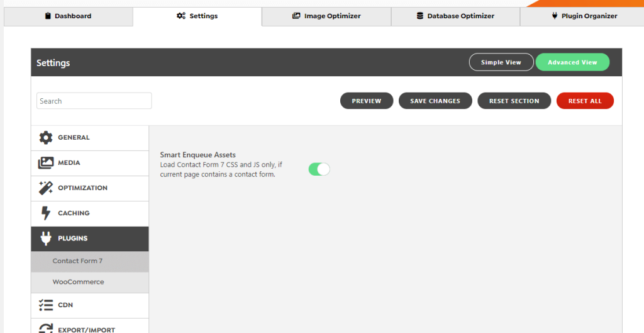Click the General gear icon in sidebar

pos(45,138)
